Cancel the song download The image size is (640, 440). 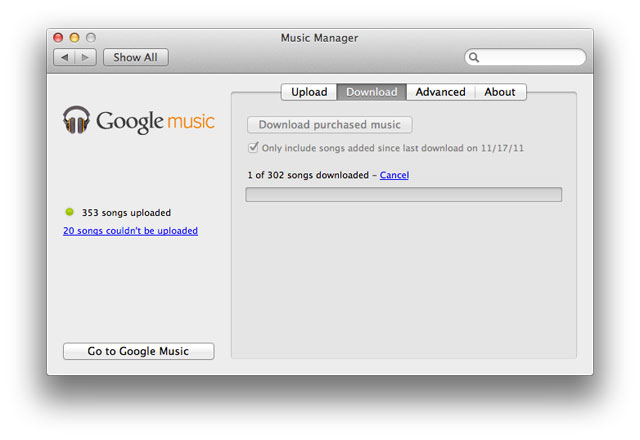394,175
